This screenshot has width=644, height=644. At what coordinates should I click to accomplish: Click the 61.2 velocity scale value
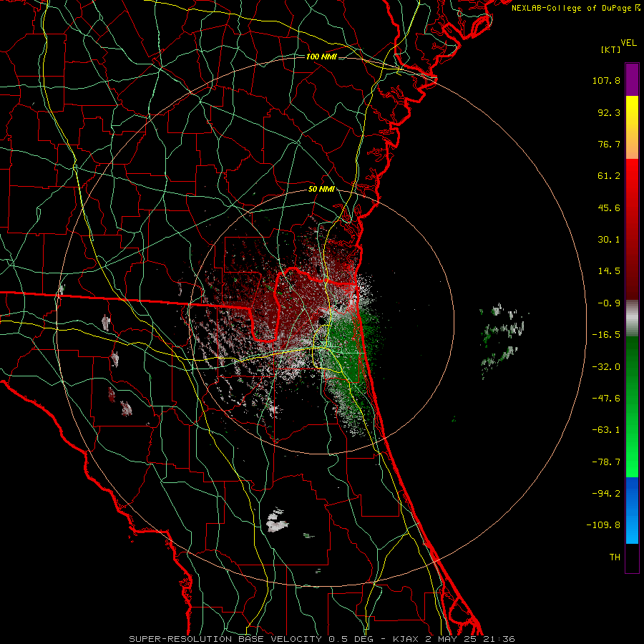[x=609, y=176]
